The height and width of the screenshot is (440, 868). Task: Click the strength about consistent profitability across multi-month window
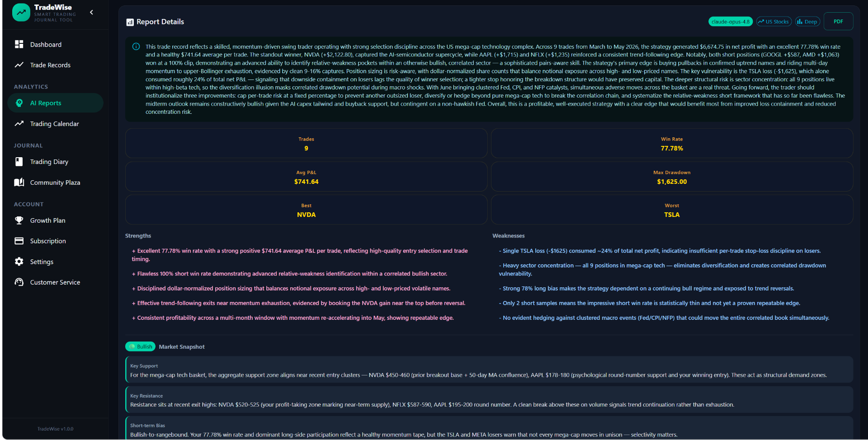292,318
